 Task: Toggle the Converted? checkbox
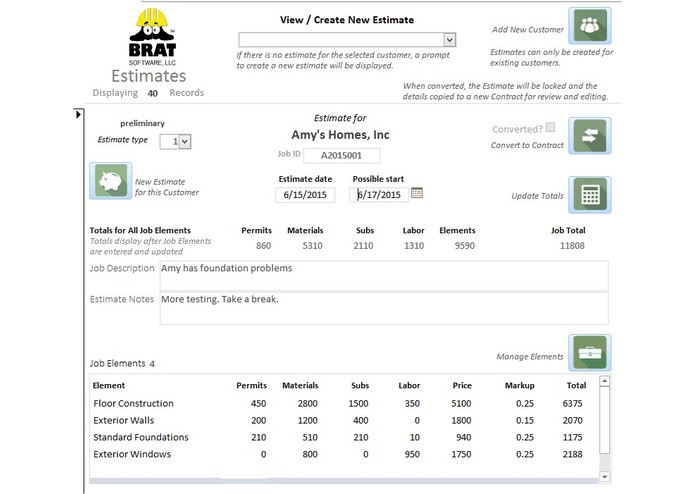click(x=551, y=128)
